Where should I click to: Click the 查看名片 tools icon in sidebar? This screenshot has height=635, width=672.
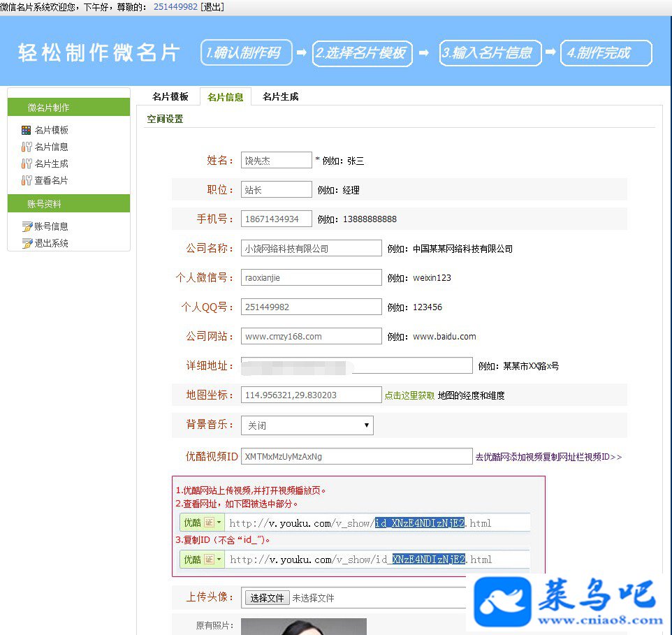26,180
